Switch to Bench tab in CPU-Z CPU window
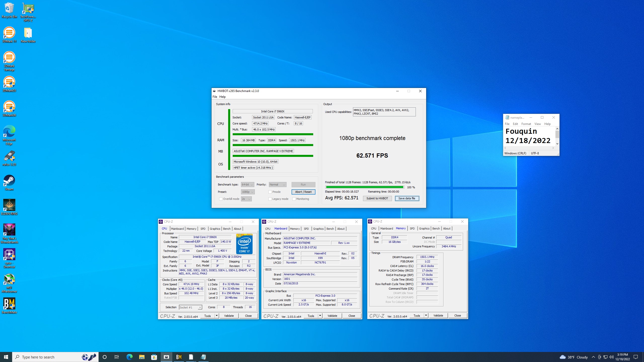Viewport: 644px width, 362px height. pos(227,229)
